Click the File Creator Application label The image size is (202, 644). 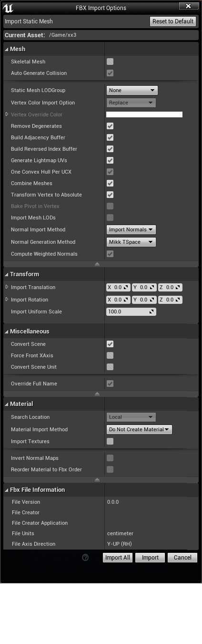[40, 523]
